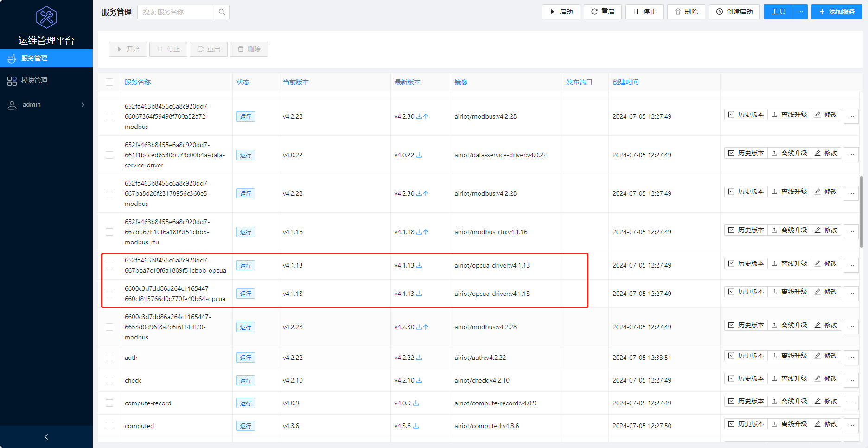Click 发布端口 column header
868x448 pixels.
(579, 82)
